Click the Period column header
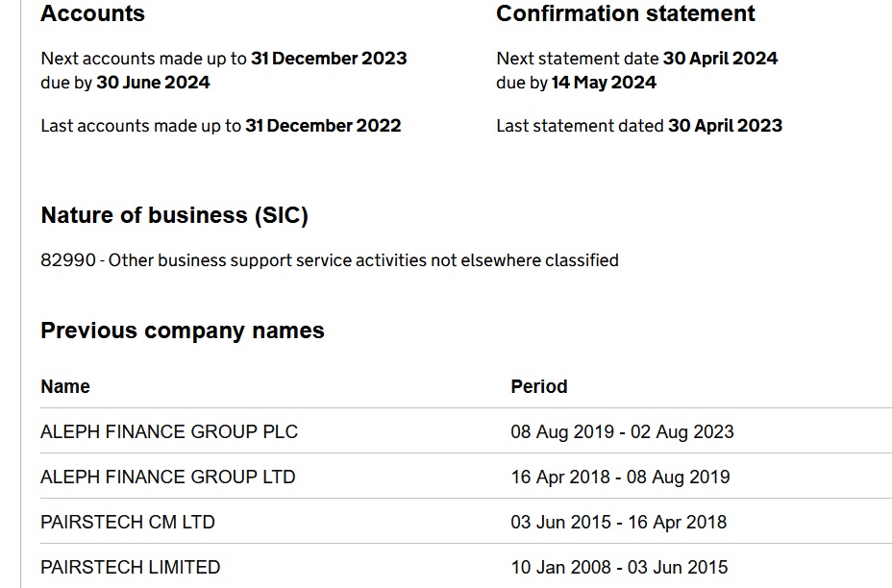The width and height of the screenshot is (892, 588). pyautogui.click(x=538, y=386)
